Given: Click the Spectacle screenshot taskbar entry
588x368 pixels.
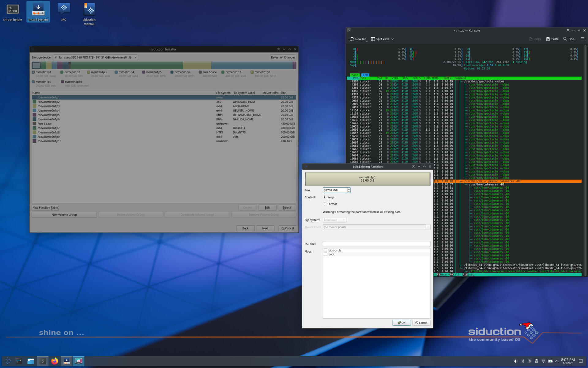Looking at the screenshot, I should [x=78, y=361].
